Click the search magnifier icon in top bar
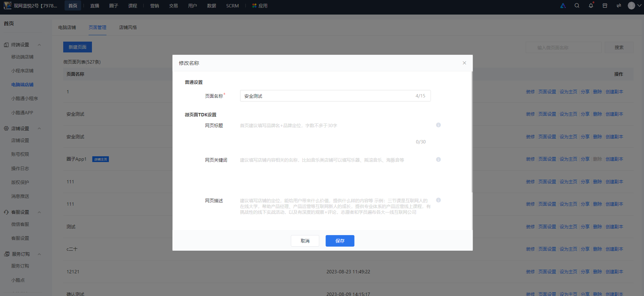The width and height of the screenshot is (644, 296). click(x=577, y=5)
